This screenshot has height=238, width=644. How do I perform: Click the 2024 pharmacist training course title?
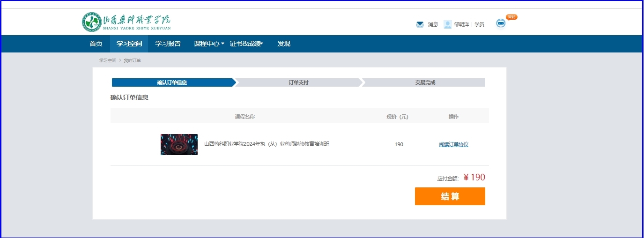tap(266, 144)
